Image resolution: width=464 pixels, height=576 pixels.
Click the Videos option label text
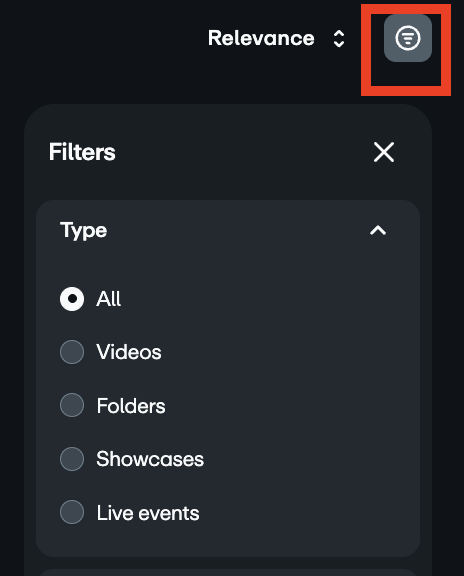tap(129, 352)
